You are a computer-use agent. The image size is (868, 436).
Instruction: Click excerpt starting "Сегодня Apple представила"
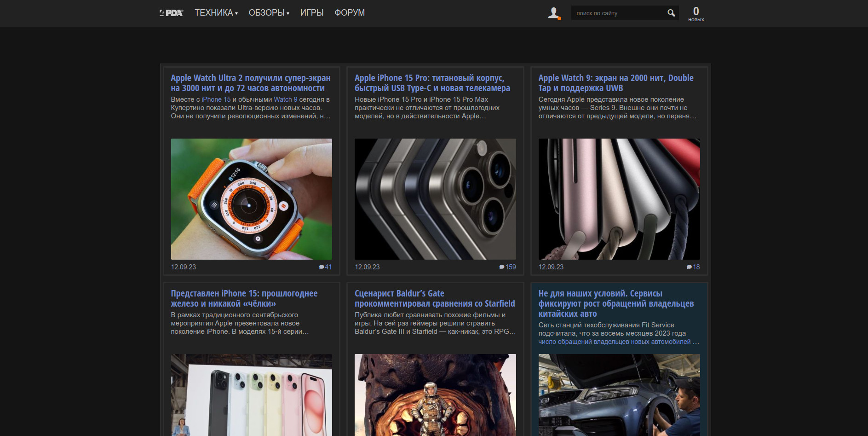(x=617, y=108)
